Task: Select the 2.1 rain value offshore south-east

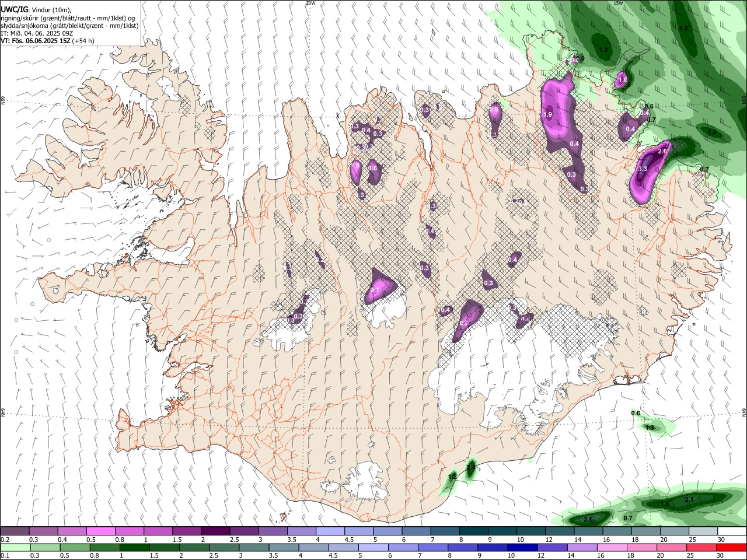Action: pos(689,499)
